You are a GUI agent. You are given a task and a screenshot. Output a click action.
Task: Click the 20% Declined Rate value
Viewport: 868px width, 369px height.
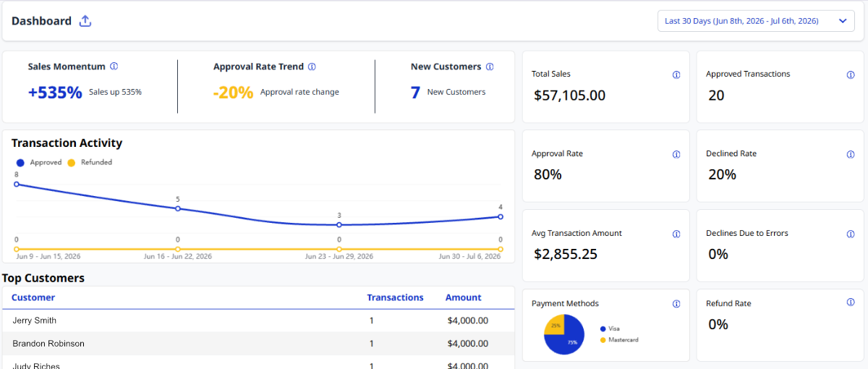click(722, 174)
